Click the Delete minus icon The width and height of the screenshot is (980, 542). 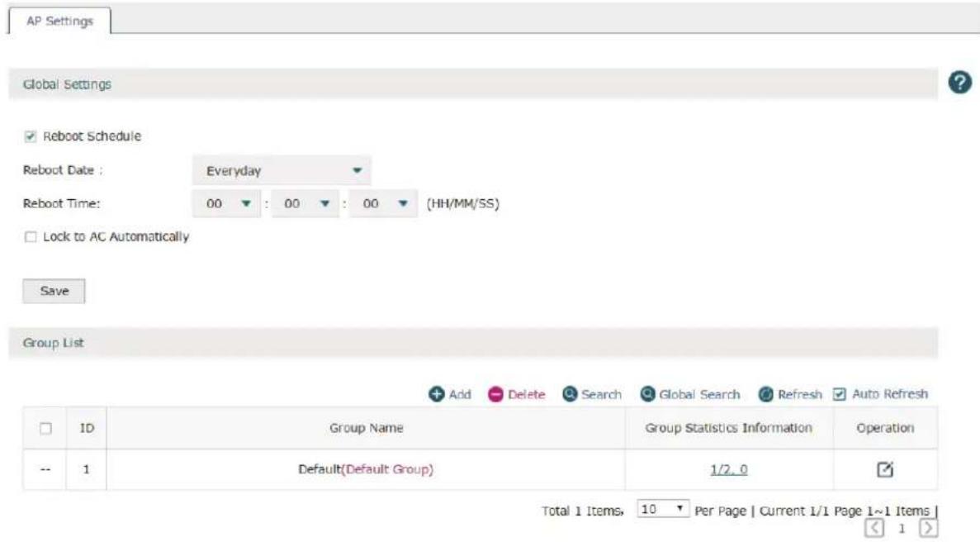click(x=495, y=394)
